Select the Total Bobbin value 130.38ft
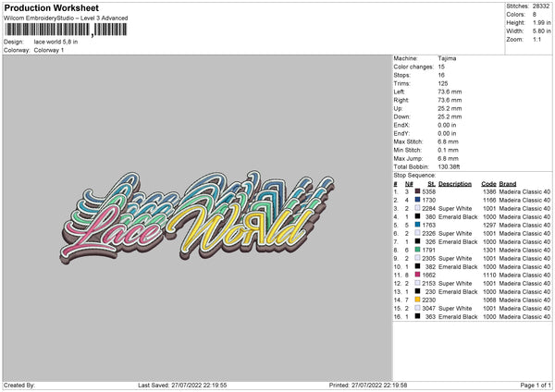Screen dimensions: 555x392 click(449, 167)
